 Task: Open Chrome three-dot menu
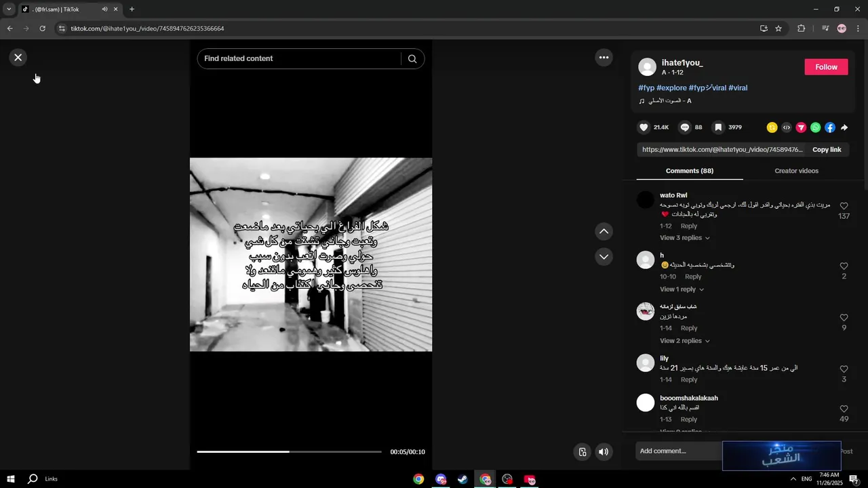858,28
